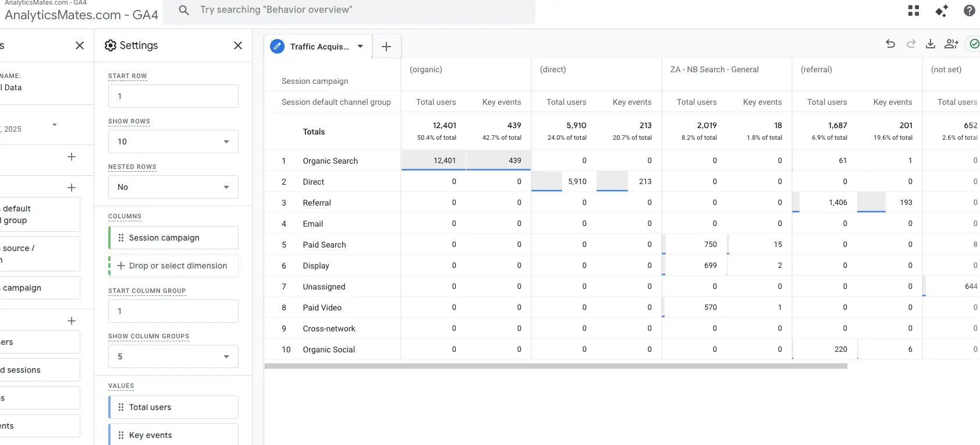Click the Traffic Acquisition tab edit pencil icon
The height and width of the screenshot is (445, 980).
pos(278,47)
